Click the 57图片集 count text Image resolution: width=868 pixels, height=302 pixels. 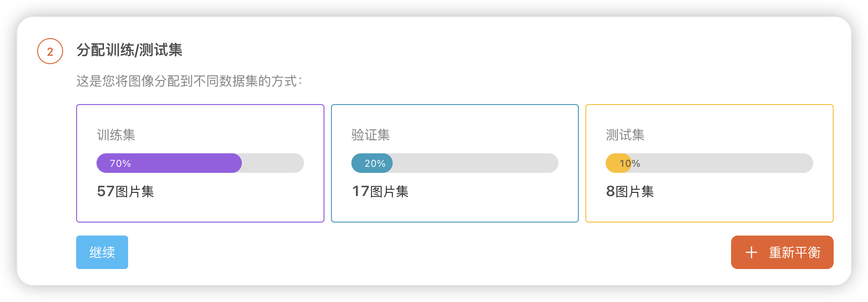click(125, 191)
